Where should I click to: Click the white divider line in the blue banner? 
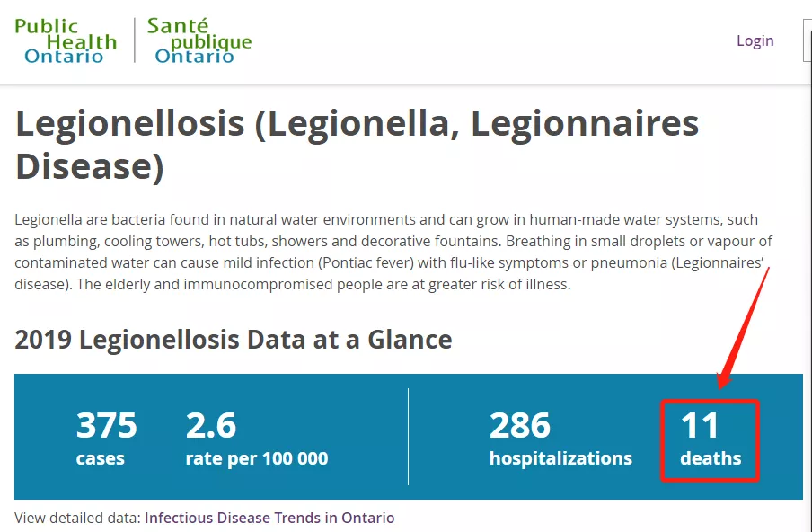408,437
